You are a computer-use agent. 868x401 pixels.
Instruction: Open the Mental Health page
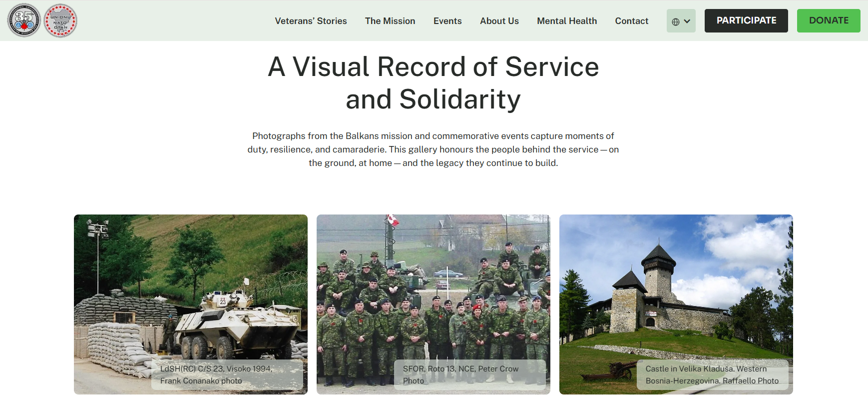tap(567, 21)
